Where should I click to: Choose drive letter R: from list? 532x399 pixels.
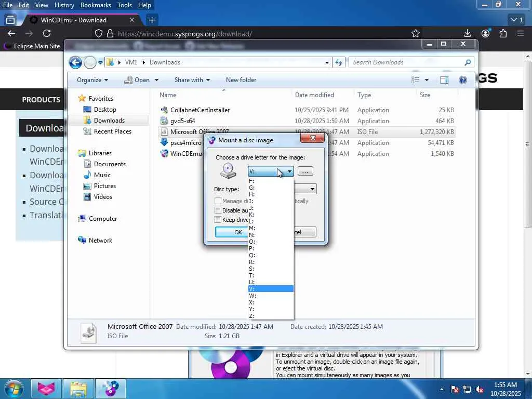tap(271, 262)
